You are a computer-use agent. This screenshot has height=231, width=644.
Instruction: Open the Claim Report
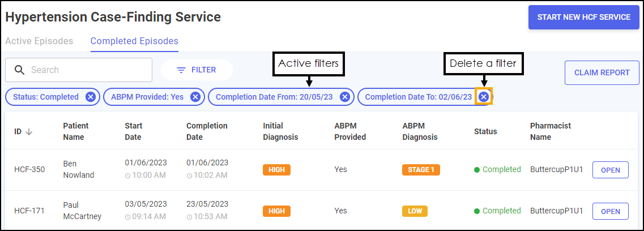[602, 72]
